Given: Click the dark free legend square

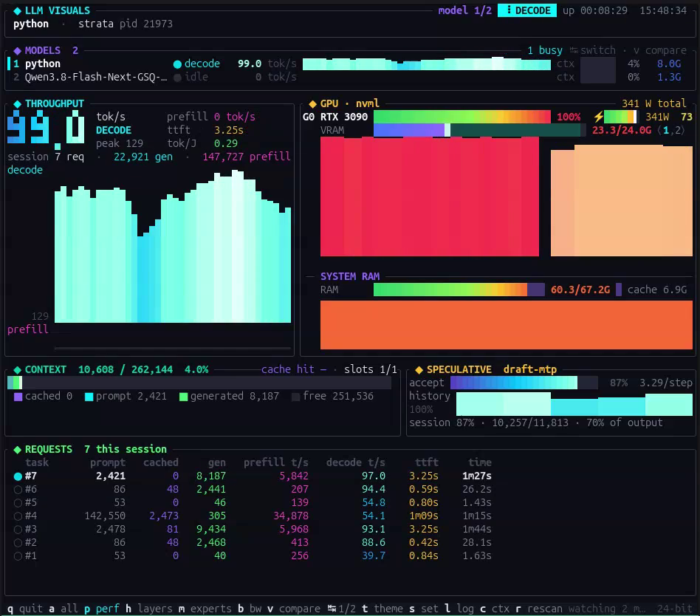Looking at the screenshot, I should (x=295, y=397).
